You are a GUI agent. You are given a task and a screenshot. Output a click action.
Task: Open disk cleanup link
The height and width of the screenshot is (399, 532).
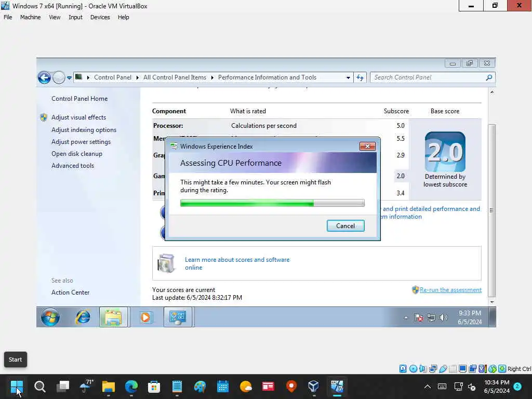coord(77,154)
